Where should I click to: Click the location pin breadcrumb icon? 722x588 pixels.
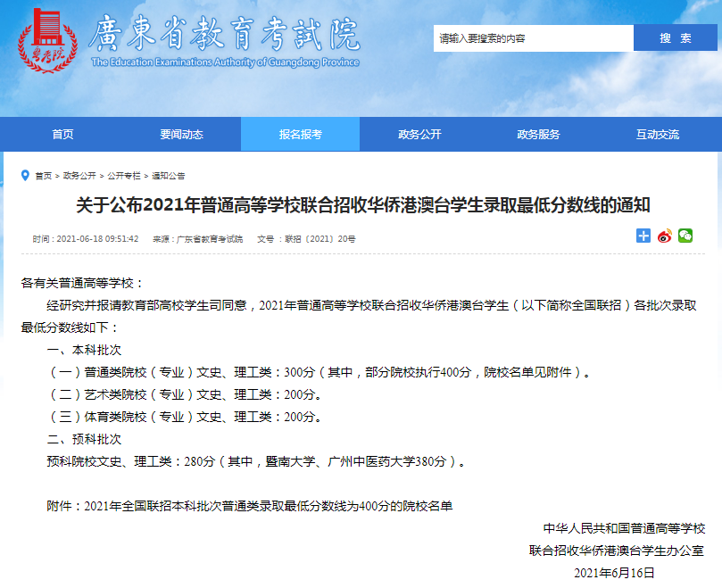click(x=25, y=175)
